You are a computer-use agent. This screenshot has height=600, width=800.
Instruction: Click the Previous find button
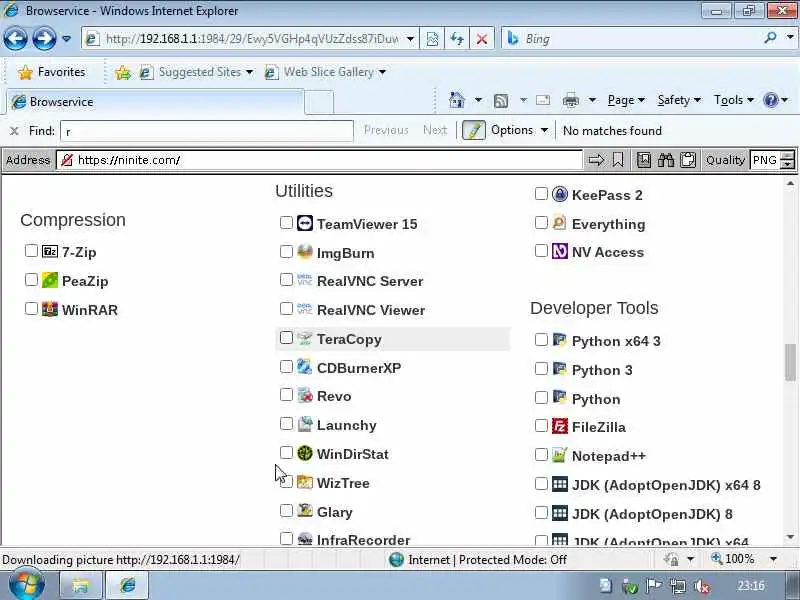click(x=386, y=131)
